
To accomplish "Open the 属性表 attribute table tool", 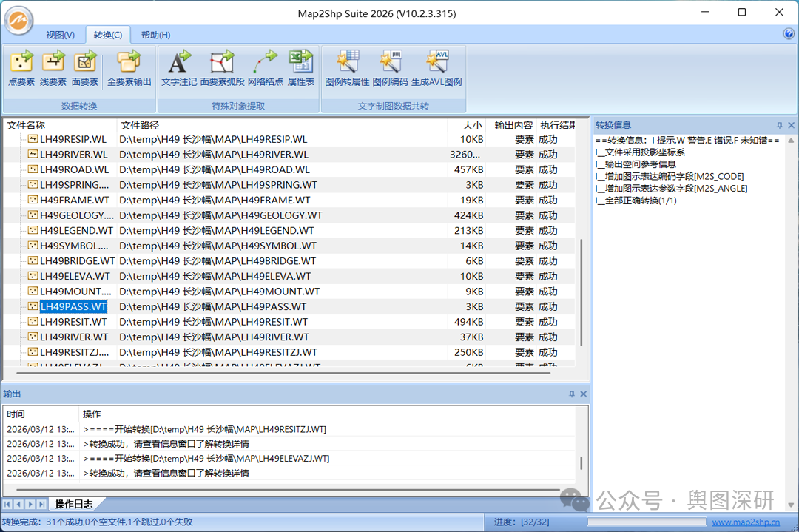I will pyautogui.click(x=300, y=68).
